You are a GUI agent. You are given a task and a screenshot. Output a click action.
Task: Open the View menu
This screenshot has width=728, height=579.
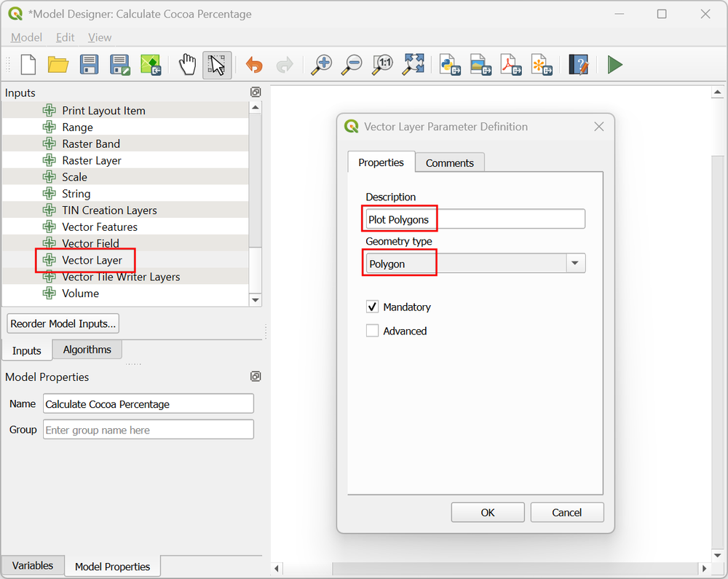tap(100, 37)
